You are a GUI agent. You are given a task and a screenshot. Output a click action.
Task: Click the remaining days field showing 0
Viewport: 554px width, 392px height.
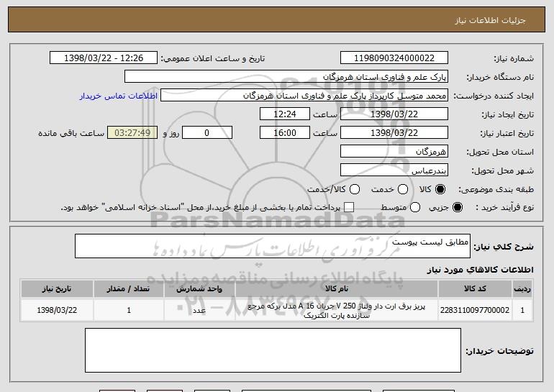tap(207, 133)
